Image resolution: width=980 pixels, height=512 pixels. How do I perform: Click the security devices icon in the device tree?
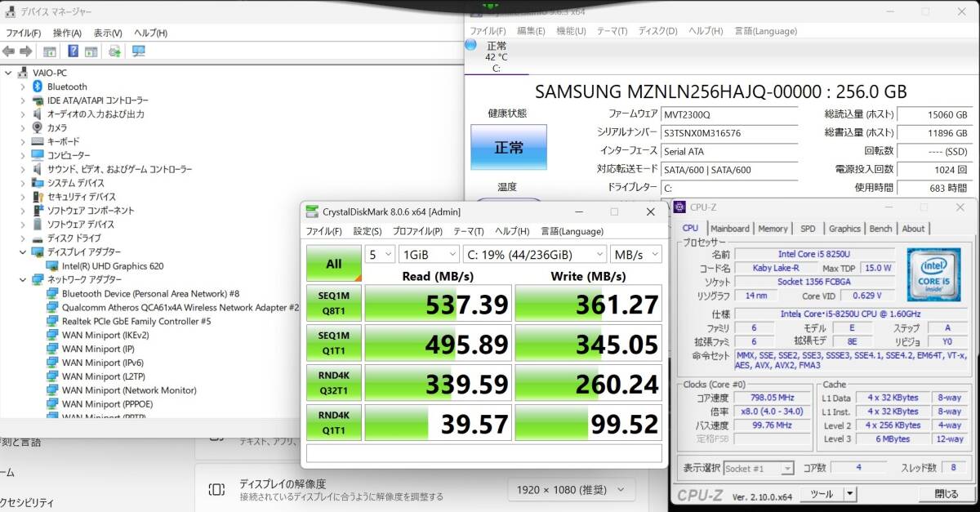coord(38,197)
